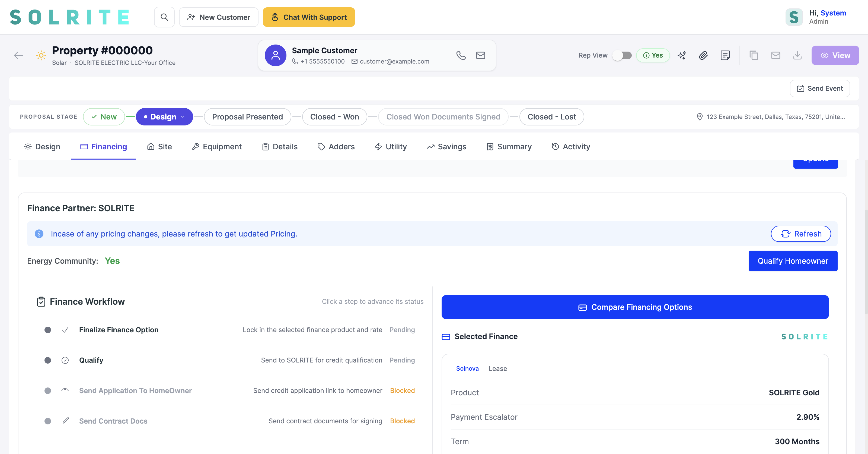Screen dimensions: 868x454
Task: Open the Site tab
Action: pos(159,147)
